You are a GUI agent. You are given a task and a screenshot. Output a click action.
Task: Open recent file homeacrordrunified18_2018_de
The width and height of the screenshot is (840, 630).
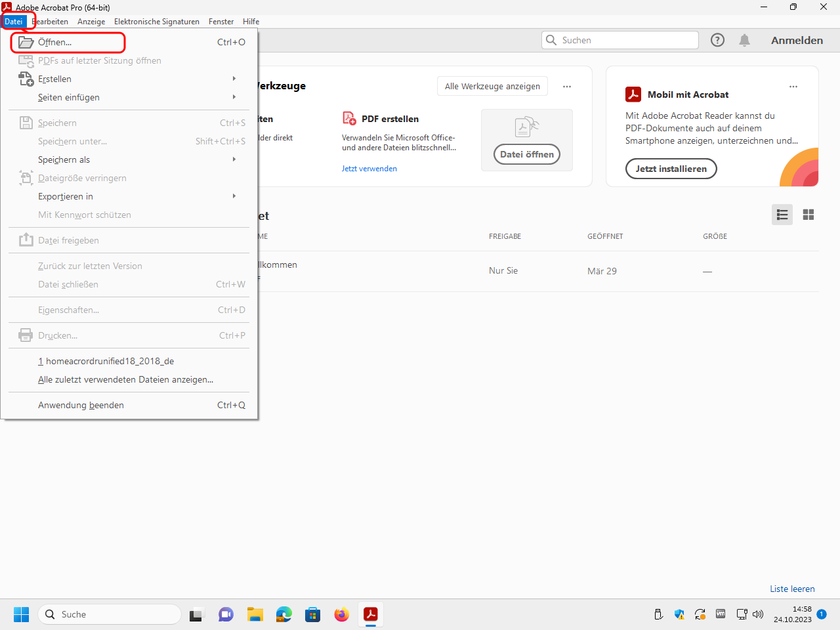106,361
